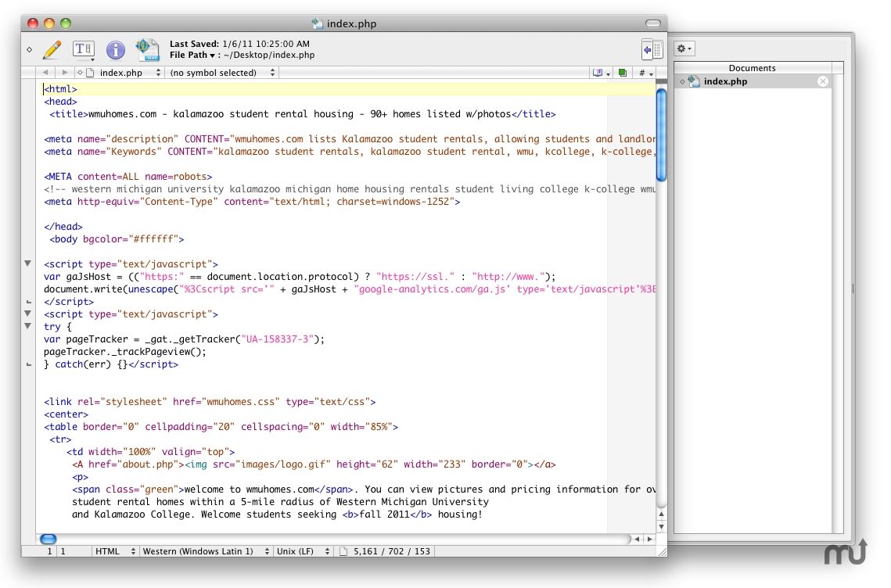This screenshot has height=588, width=891.
Task: Change Western (Windows Latin 1) encoding
Action: coord(206,551)
